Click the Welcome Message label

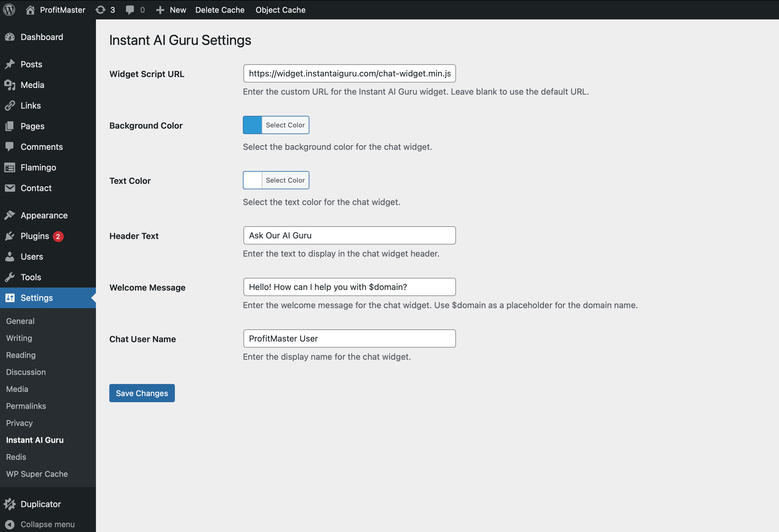click(148, 288)
